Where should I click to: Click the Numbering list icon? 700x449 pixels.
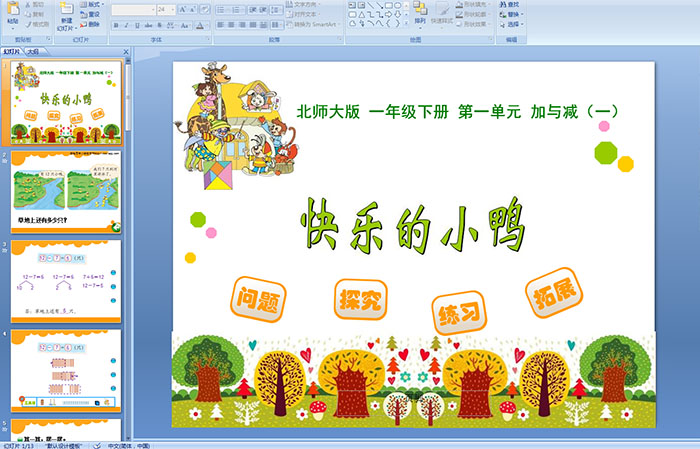click(238, 10)
